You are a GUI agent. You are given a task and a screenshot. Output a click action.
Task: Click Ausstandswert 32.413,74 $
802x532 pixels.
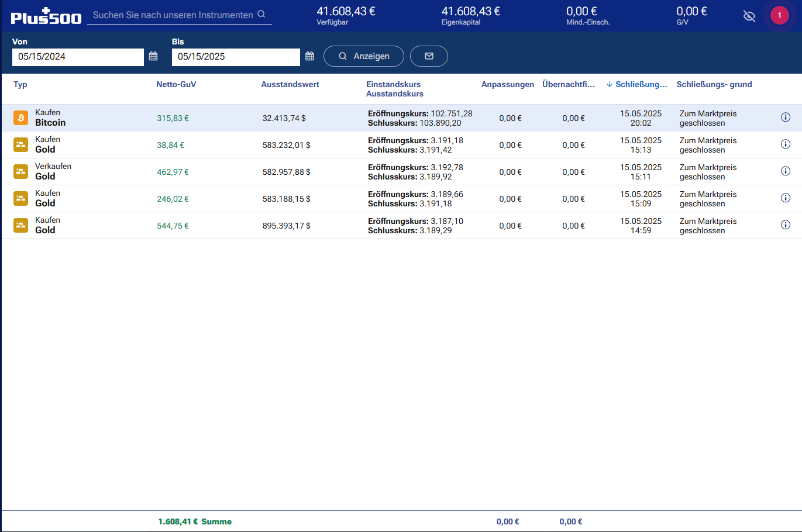pos(284,118)
